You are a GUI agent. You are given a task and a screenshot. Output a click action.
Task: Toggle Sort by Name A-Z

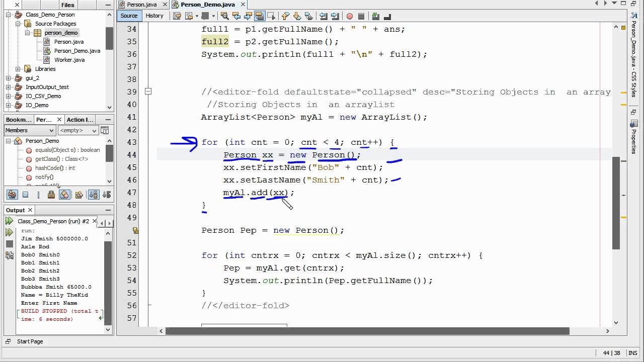tap(93, 195)
